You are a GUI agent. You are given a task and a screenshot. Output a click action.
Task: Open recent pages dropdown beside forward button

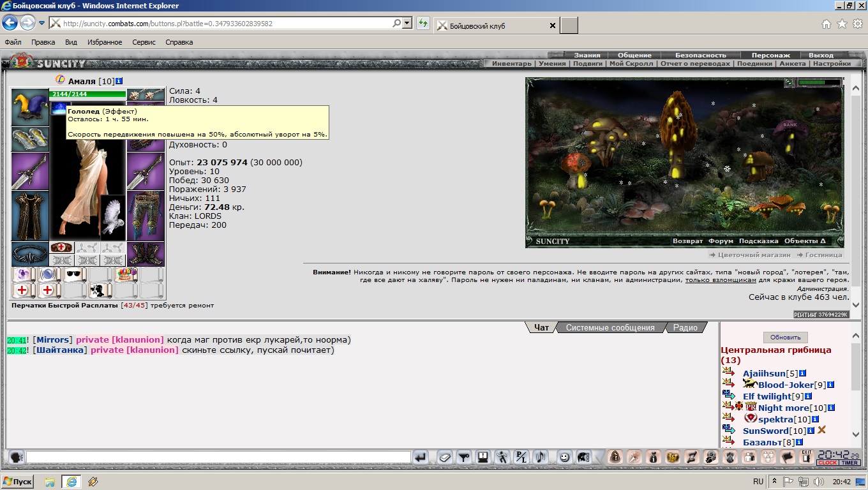coord(42,24)
